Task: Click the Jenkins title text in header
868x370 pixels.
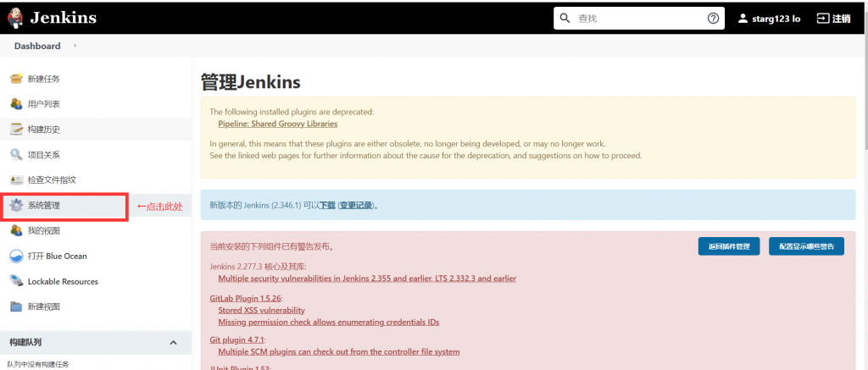Action: tap(63, 18)
